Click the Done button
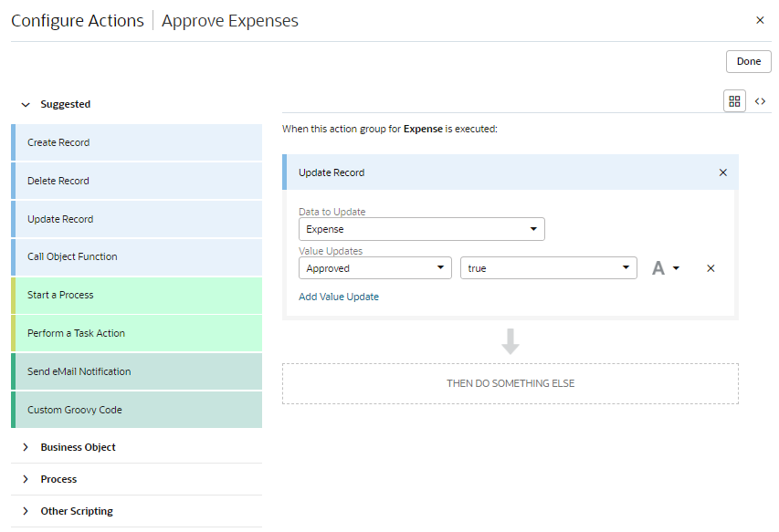779x532 pixels. tap(748, 61)
